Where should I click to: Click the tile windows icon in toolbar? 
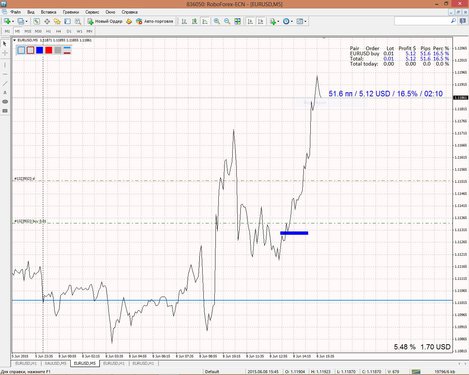[x=237, y=21]
